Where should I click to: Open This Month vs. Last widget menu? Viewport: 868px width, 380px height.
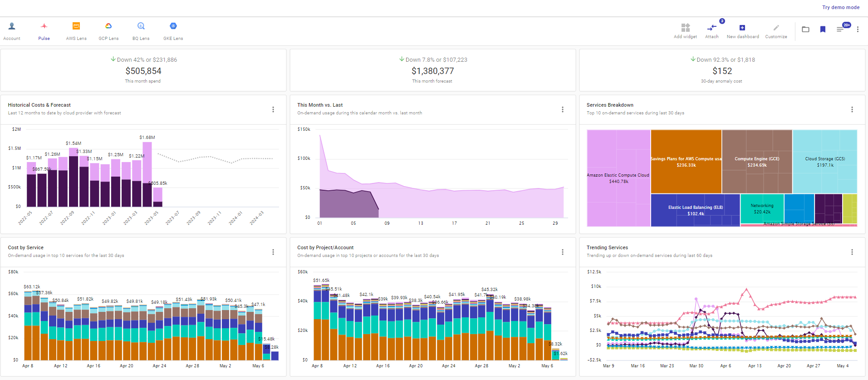[x=563, y=109]
